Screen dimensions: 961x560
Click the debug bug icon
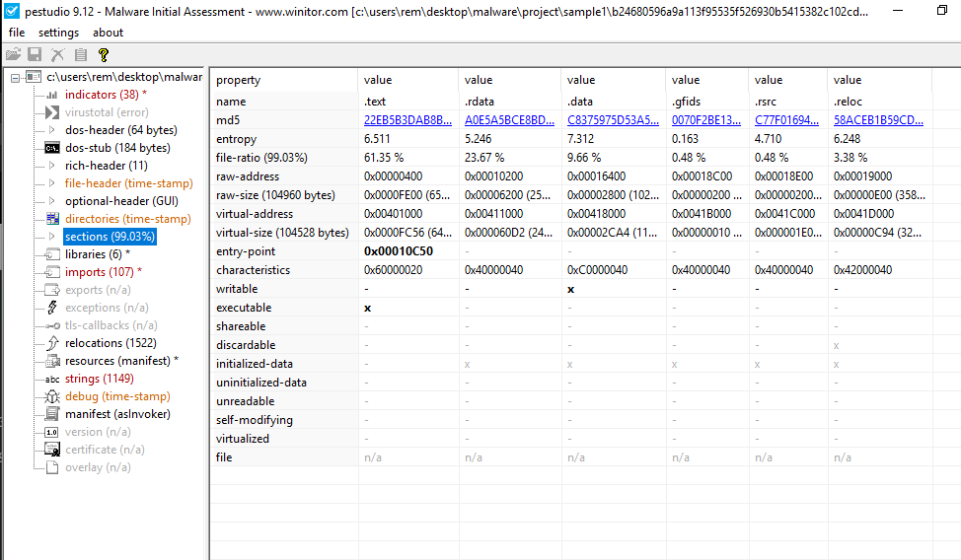click(x=52, y=396)
